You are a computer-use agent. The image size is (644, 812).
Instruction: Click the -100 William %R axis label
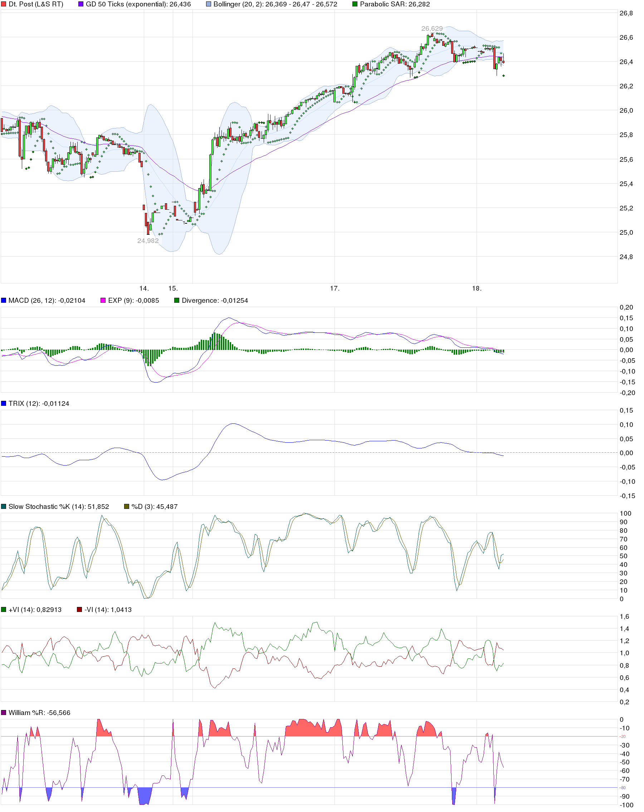tap(627, 805)
